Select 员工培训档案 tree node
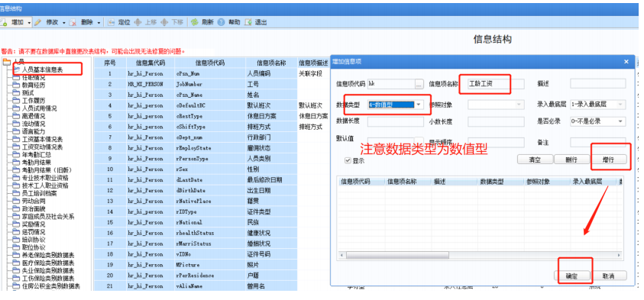Viewport: 644px width, 300px height. click(40, 193)
